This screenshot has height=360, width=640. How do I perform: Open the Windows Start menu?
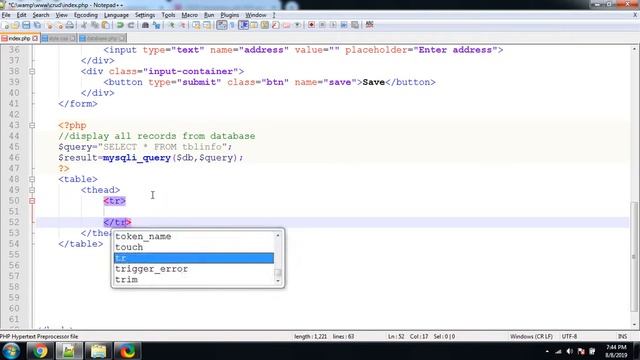tap(11, 351)
